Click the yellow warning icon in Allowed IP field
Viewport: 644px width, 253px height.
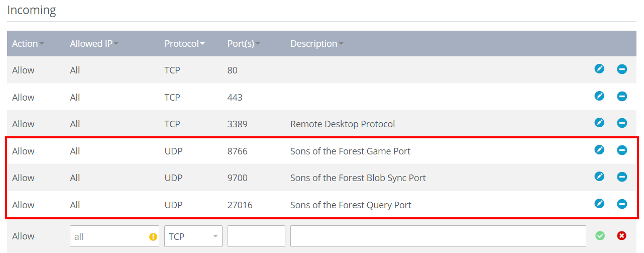[x=153, y=236]
